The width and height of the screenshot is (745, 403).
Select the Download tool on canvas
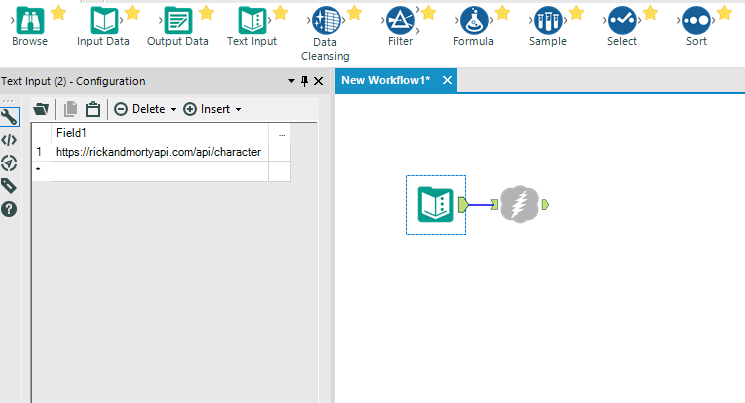point(519,204)
